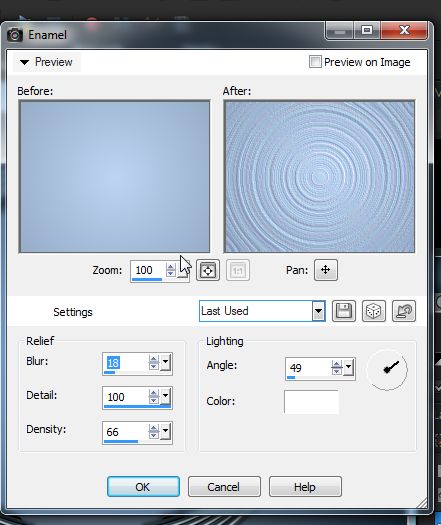
Task: Click the save preset floppy disk icon
Action: point(344,311)
